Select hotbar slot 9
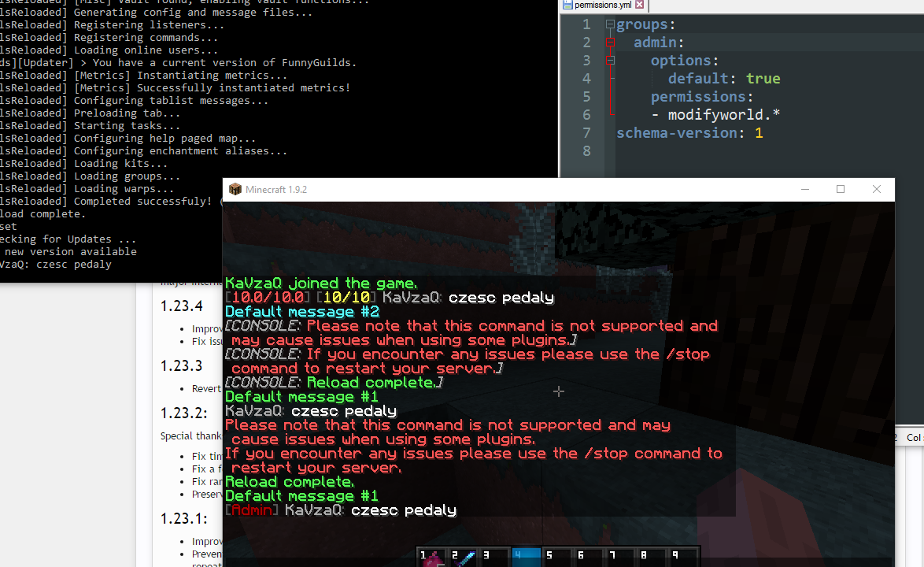 685,557
